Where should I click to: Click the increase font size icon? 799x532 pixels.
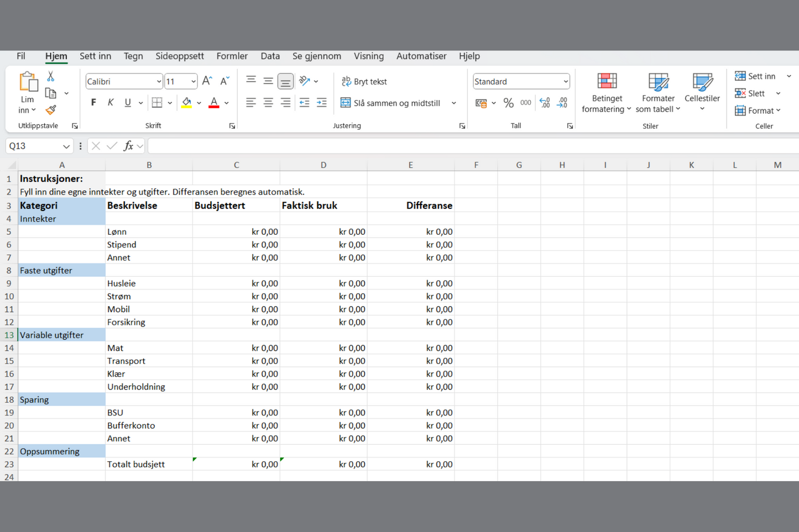(207, 81)
